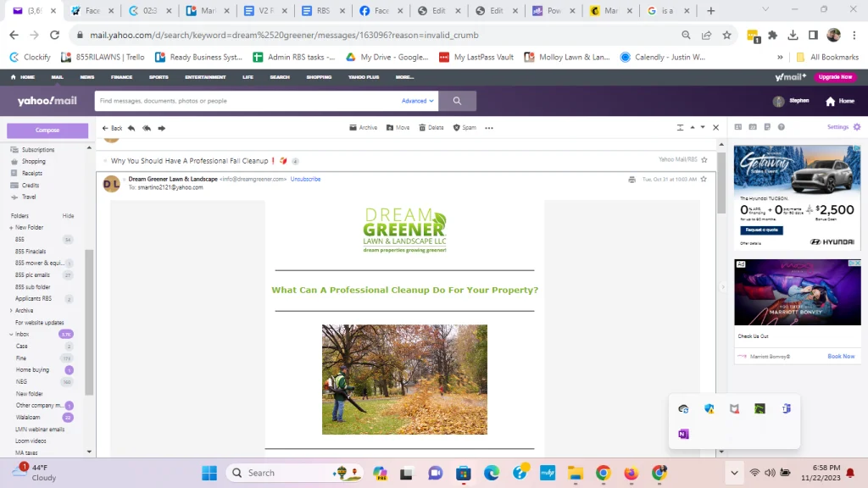The height and width of the screenshot is (488, 868).
Task: Close the open email with the X icon
Action: (715, 127)
